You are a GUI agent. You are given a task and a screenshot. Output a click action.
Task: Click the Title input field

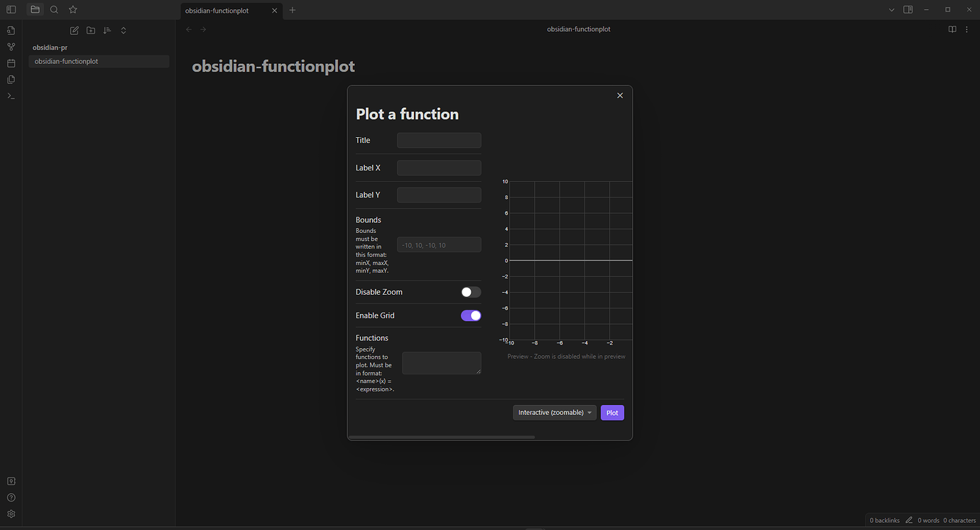point(439,140)
